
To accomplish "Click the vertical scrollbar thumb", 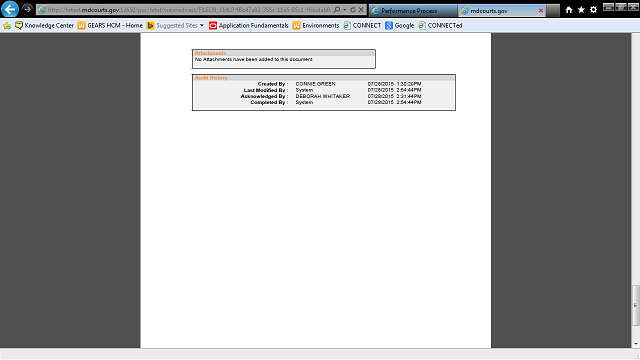I will coord(636,305).
